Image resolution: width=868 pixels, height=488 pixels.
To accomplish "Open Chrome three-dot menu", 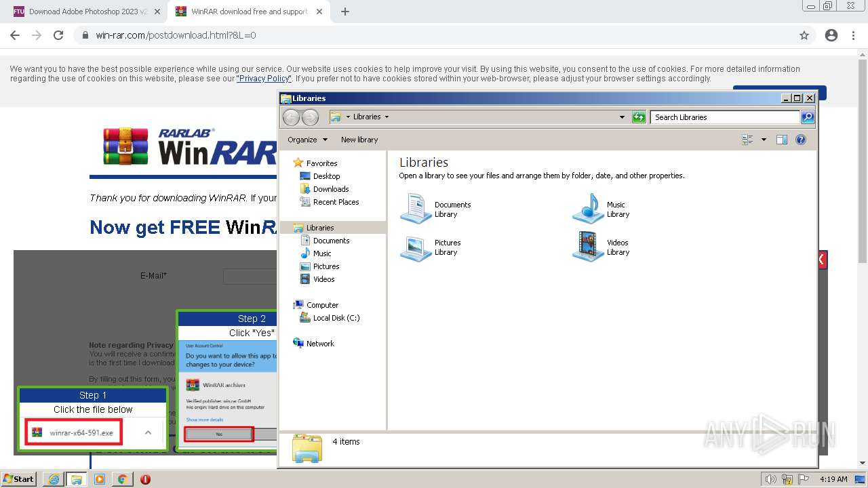I will (x=853, y=35).
